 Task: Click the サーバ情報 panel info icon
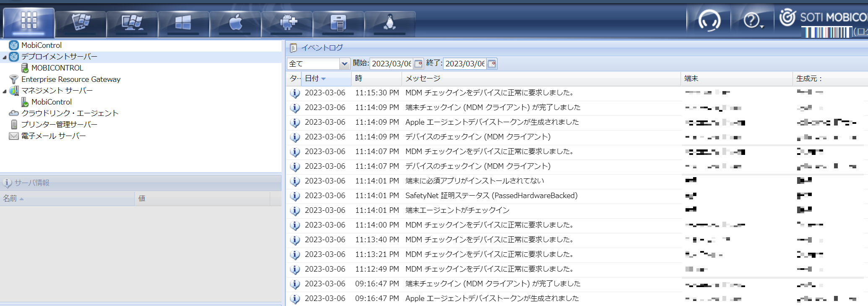(7, 183)
